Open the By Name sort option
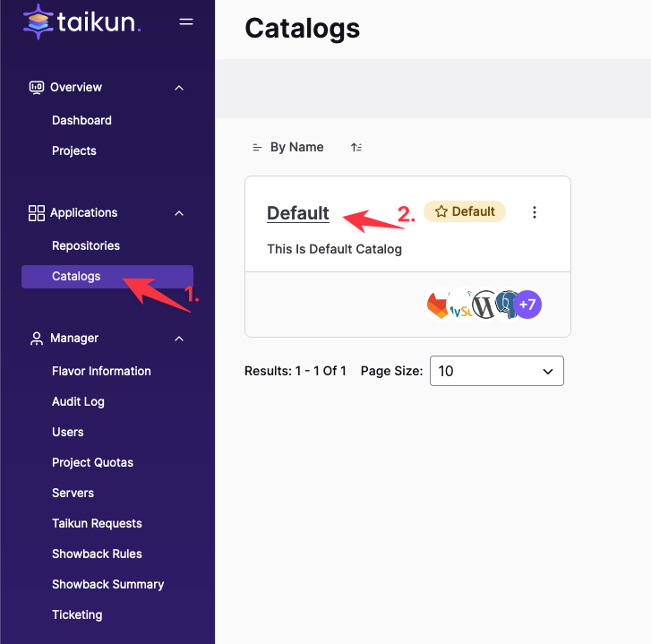Viewport: 651px width, 644px height. click(297, 147)
